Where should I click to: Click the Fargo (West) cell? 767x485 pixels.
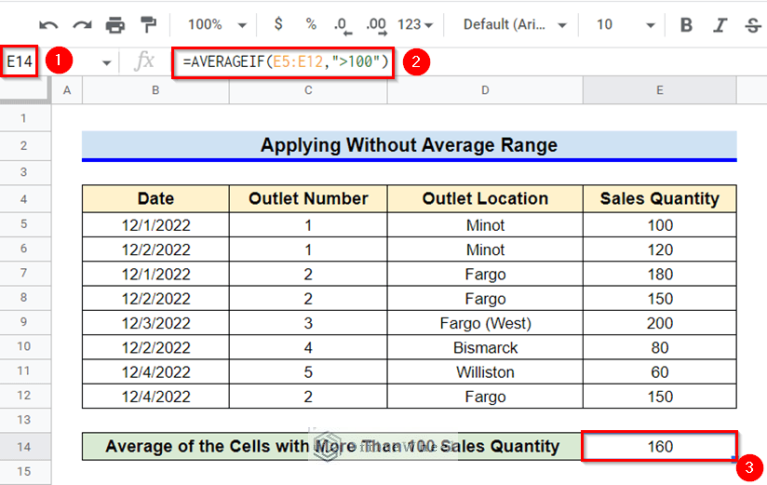pos(485,323)
